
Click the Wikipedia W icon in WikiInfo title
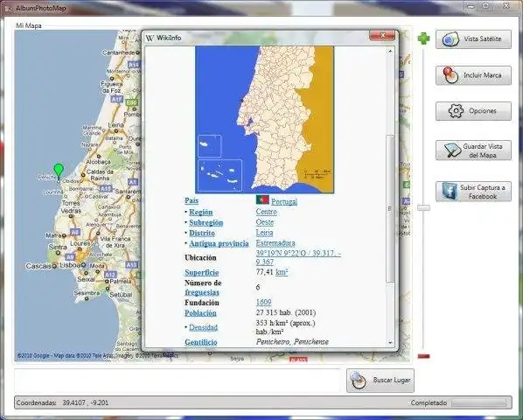click(150, 38)
